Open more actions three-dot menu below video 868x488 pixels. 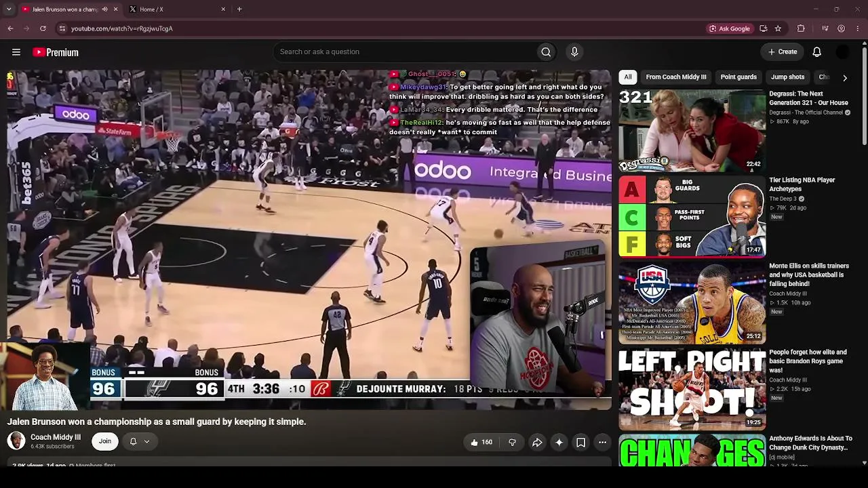click(x=602, y=443)
